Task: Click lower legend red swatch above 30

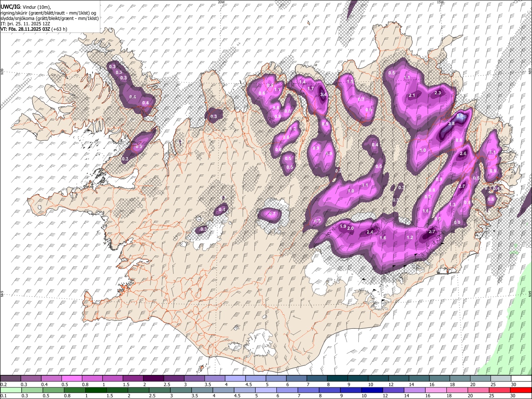Action: [521, 390]
